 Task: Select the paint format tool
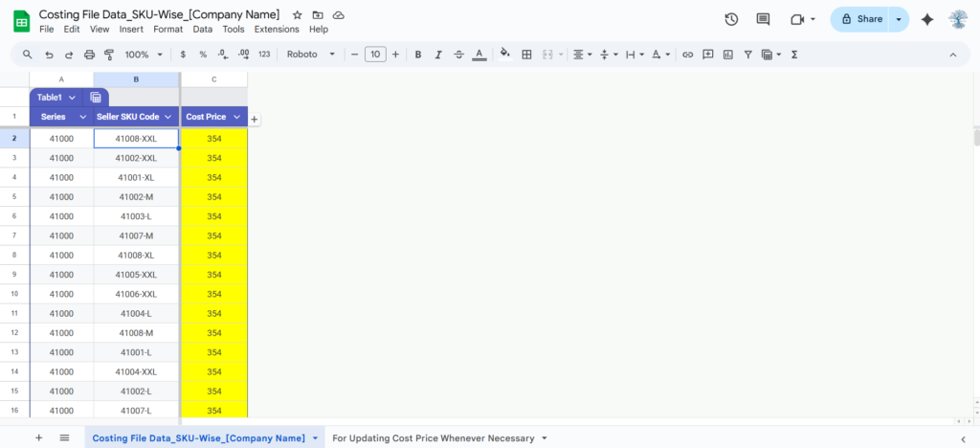108,55
